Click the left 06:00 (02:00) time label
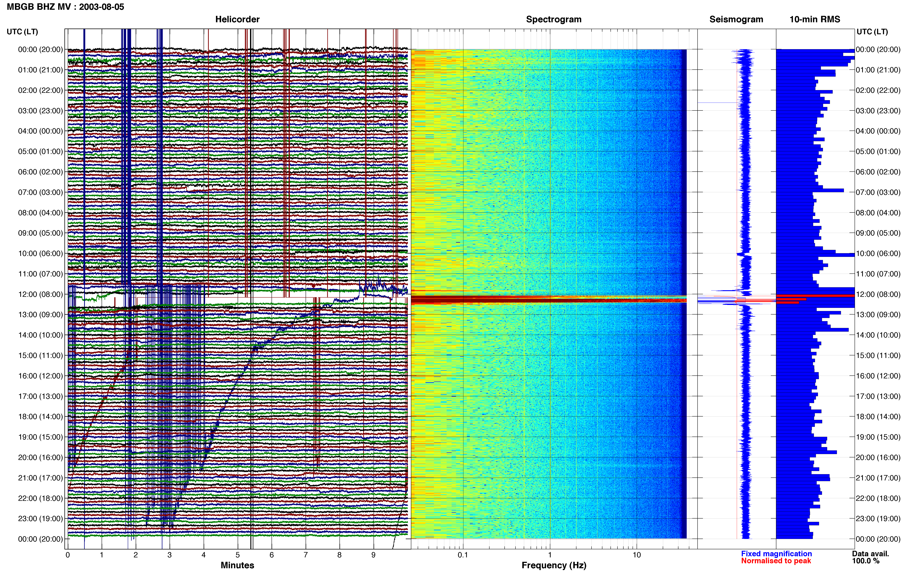Viewport: 924px width, 578px height. click(x=41, y=172)
